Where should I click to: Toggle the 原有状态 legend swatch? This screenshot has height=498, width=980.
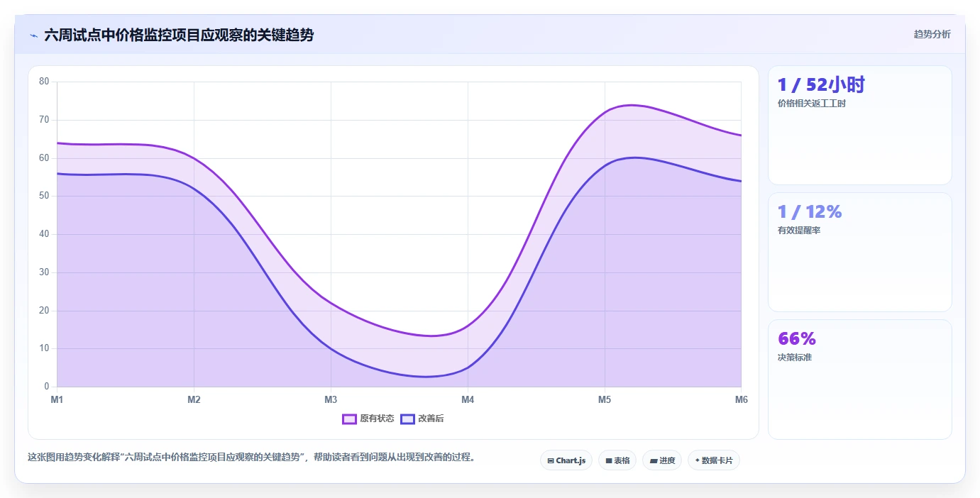coord(349,419)
